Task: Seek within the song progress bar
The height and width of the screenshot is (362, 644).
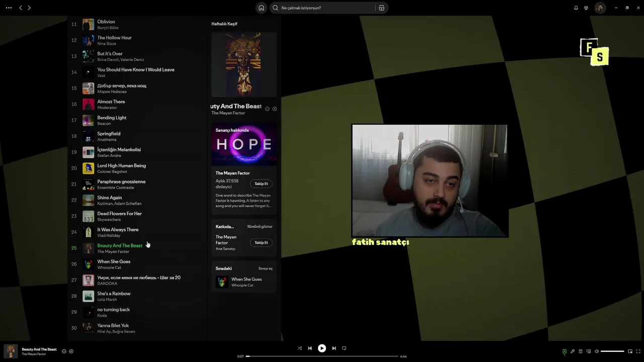Action: coord(322,356)
